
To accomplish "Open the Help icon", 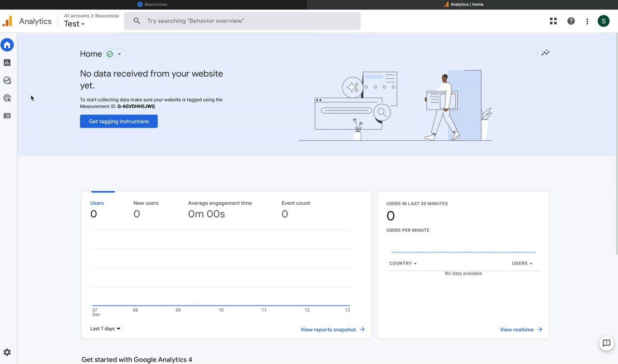I will click(571, 21).
